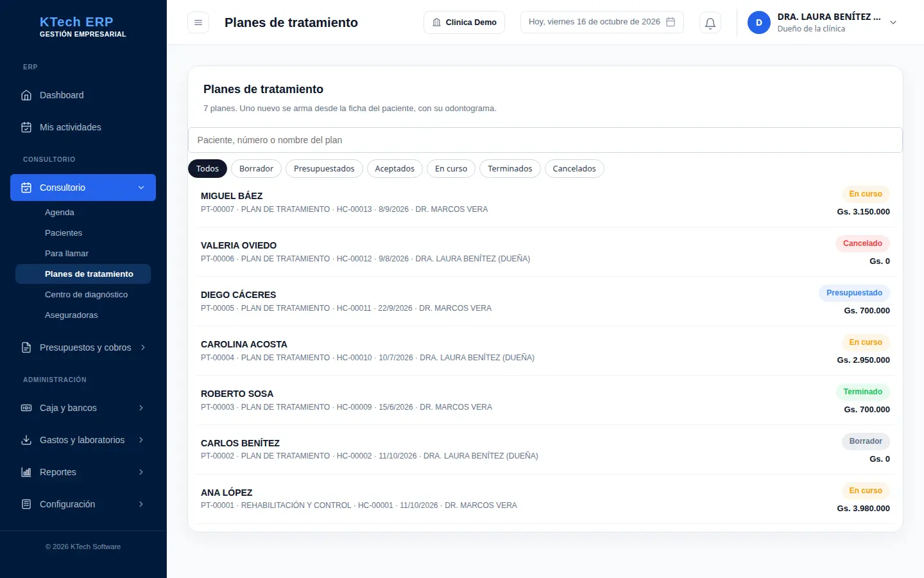
Task: Open notifications bell icon
Action: pos(710,22)
